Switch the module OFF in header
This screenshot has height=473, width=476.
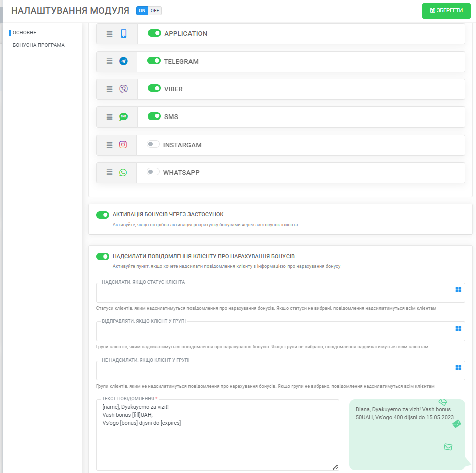[x=155, y=11]
